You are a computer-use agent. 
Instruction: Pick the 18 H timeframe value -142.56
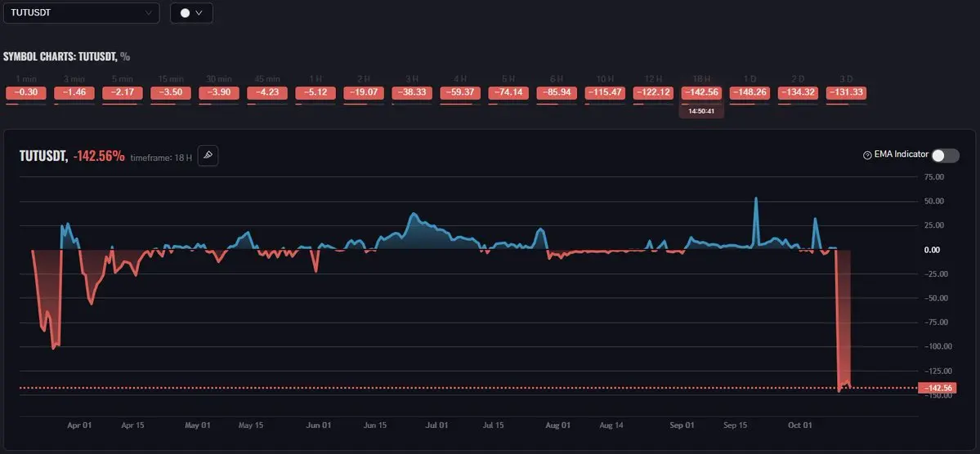click(x=702, y=93)
